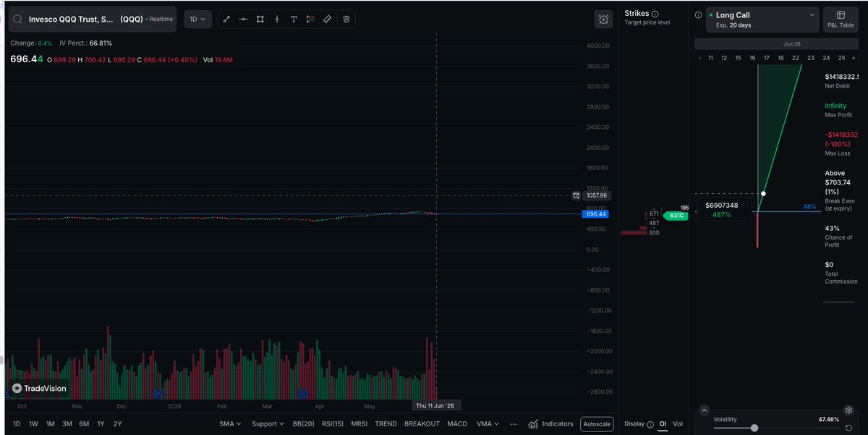
Task: Expand the SMA indicator dropdown
Action: [x=230, y=424]
